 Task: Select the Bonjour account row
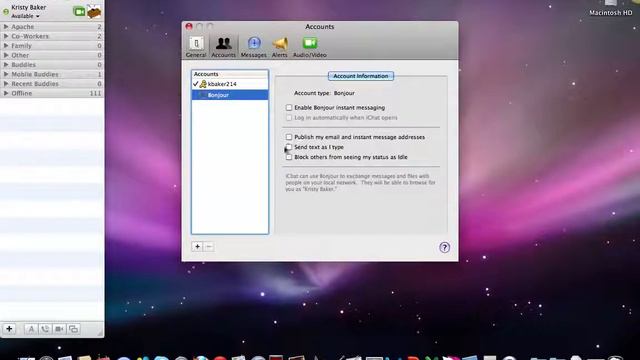(230, 95)
